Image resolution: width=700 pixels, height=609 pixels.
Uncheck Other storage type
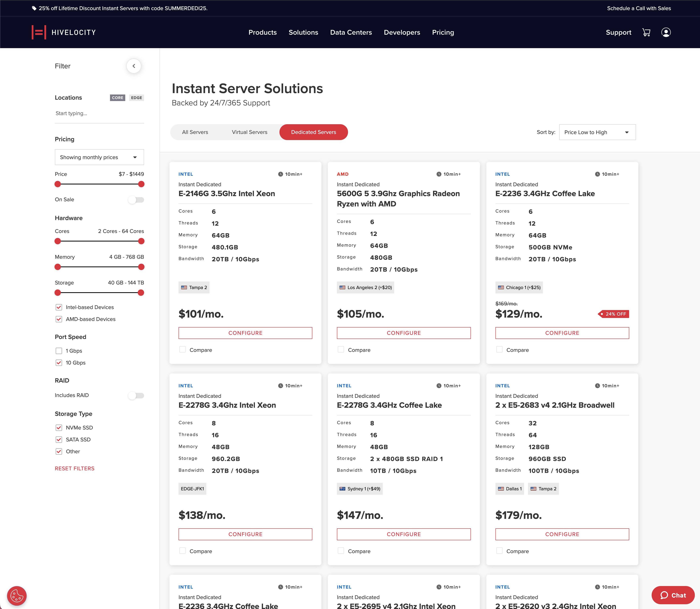coord(59,451)
